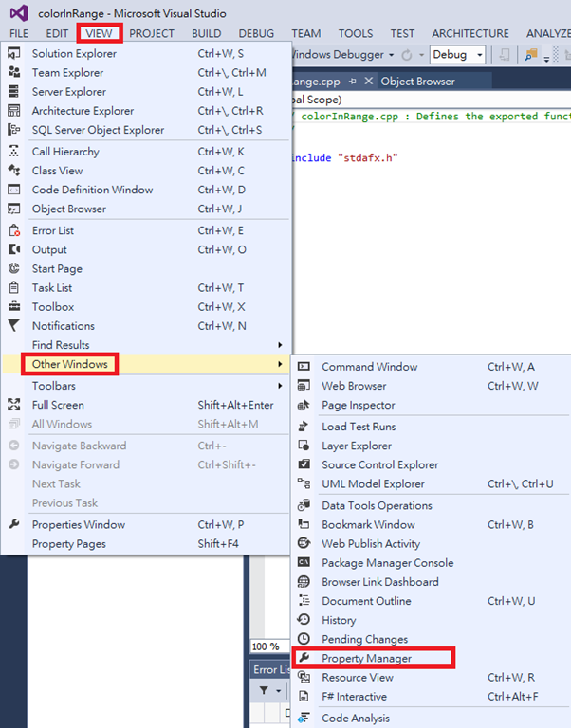Select F# Interactive menu entry
This screenshot has width=571, height=728.
point(431,697)
